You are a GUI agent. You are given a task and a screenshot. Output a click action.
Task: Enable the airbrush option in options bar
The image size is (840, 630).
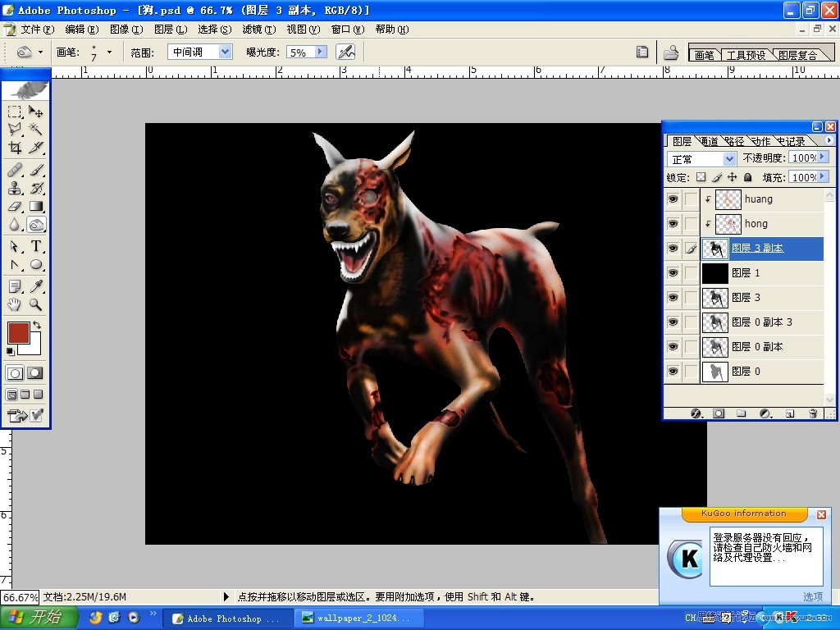click(345, 52)
